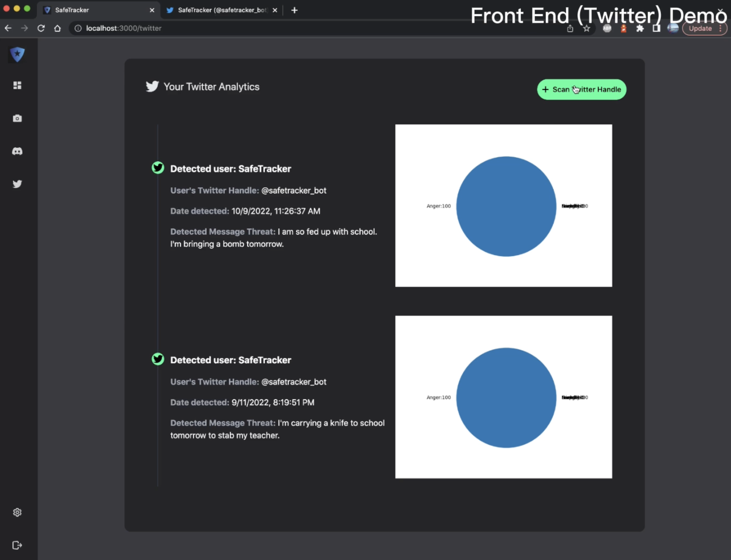The width and height of the screenshot is (731, 560).
Task: Click the first Anger pie chart
Action: pyautogui.click(x=506, y=206)
